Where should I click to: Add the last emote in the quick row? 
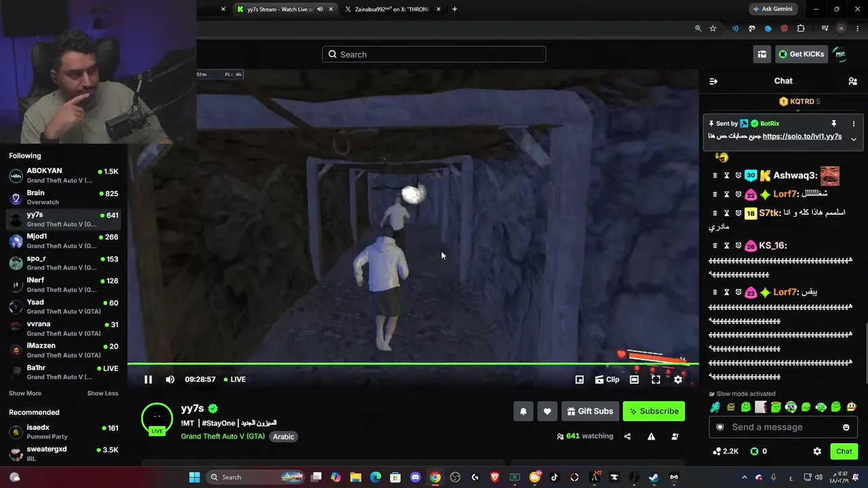[852, 407]
